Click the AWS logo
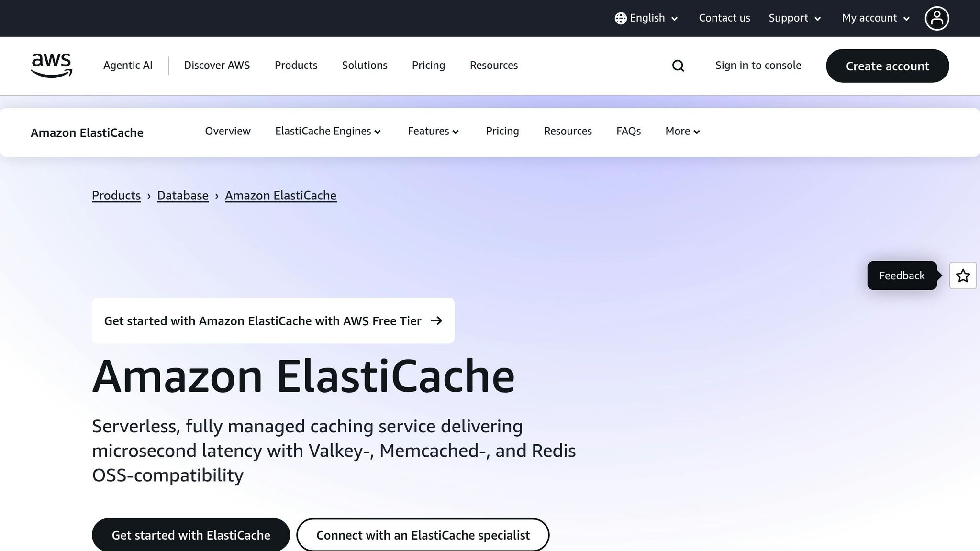 51,66
